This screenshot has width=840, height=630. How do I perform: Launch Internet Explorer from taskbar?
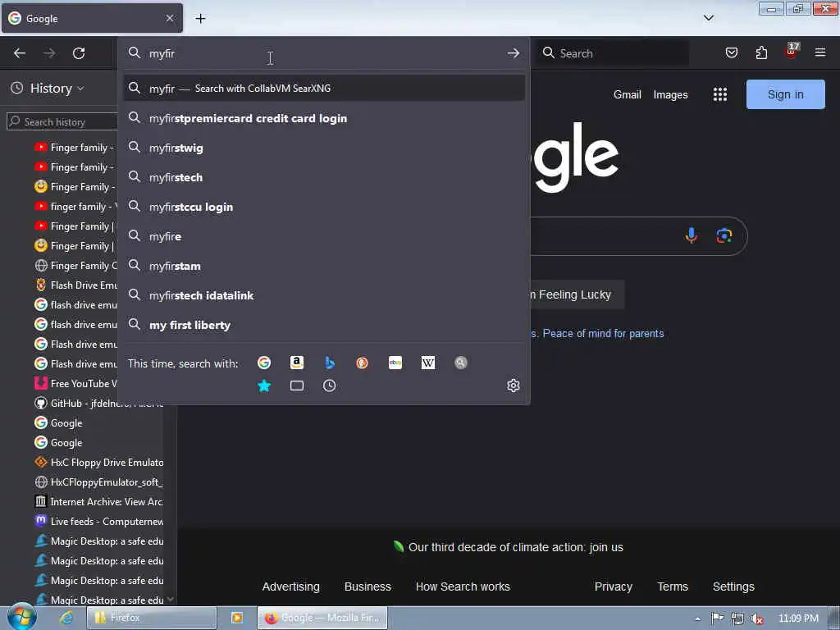click(66, 618)
